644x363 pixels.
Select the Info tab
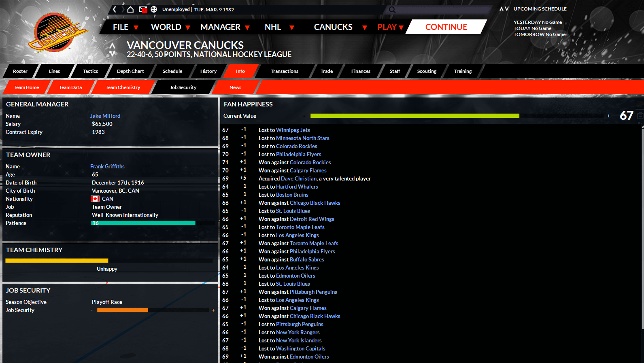coord(240,71)
